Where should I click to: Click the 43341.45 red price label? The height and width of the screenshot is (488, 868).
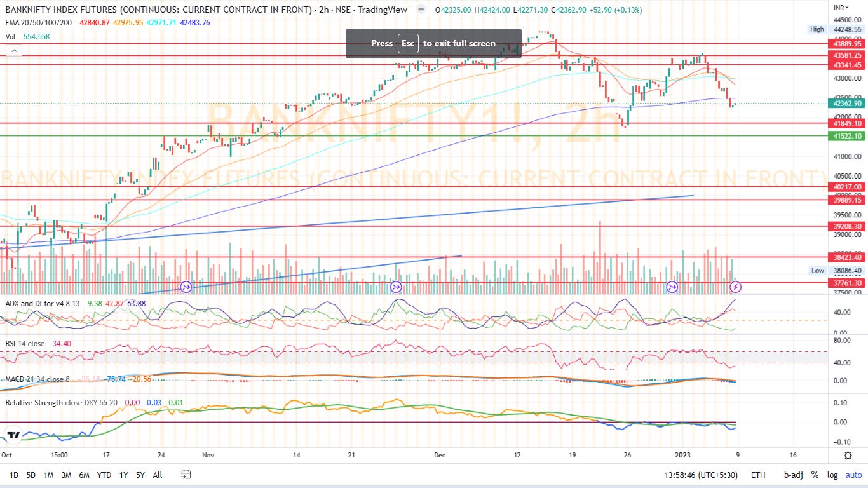click(848, 65)
